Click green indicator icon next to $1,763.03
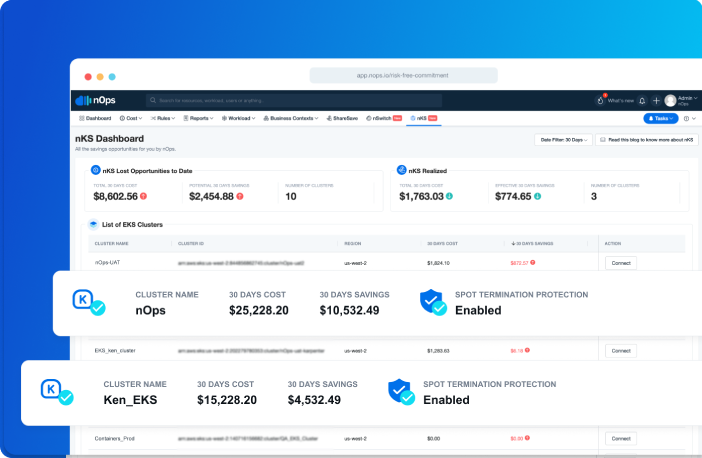This screenshot has width=702, height=458. pyautogui.click(x=449, y=196)
